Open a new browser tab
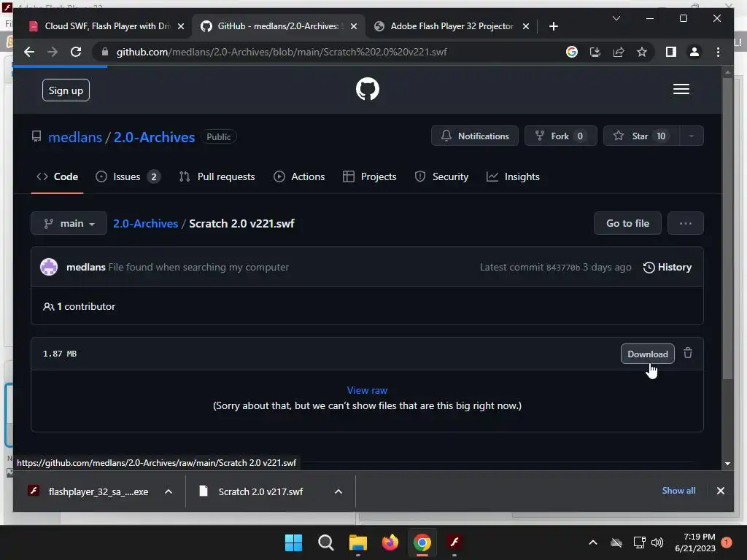The height and width of the screenshot is (560, 747). [x=553, y=26]
